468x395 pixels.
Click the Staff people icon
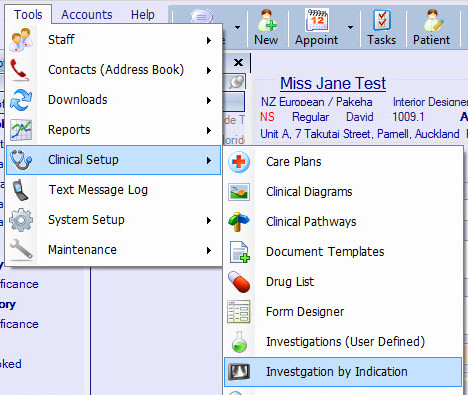[21, 40]
